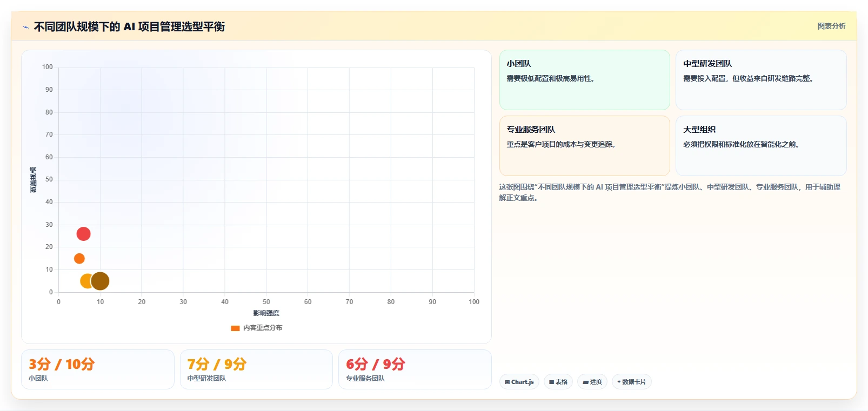Click the 图表分析 label in header
This screenshot has height=411, width=868.
(831, 26)
